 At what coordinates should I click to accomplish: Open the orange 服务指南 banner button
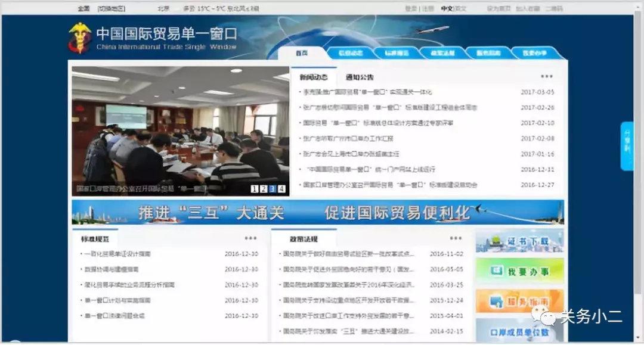coord(519,302)
